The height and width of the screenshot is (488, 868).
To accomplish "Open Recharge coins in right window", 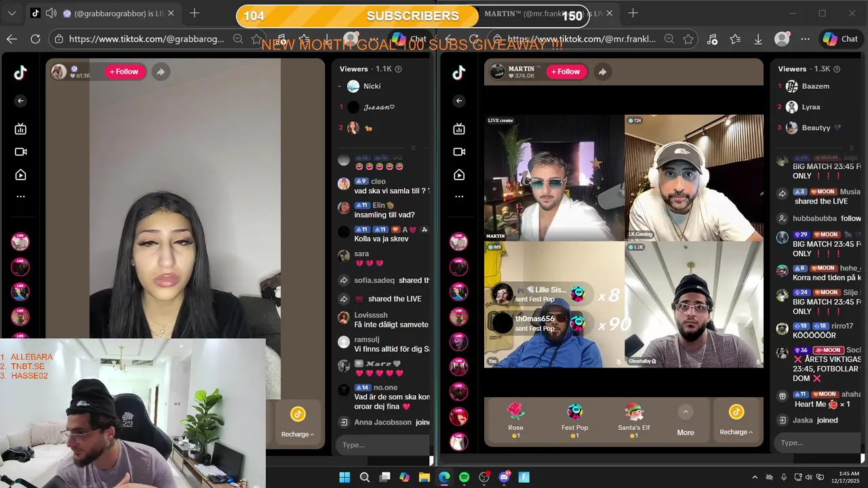I will pyautogui.click(x=736, y=420).
